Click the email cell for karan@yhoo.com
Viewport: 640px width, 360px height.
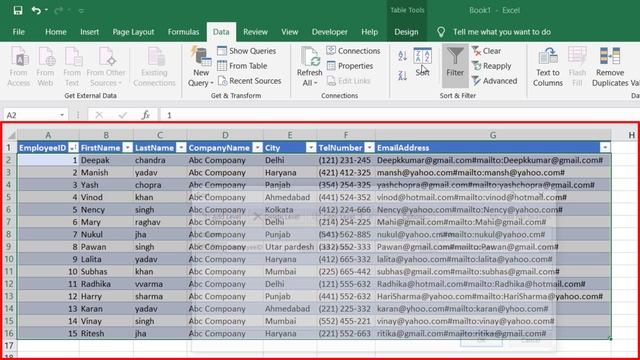[x=493, y=309]
